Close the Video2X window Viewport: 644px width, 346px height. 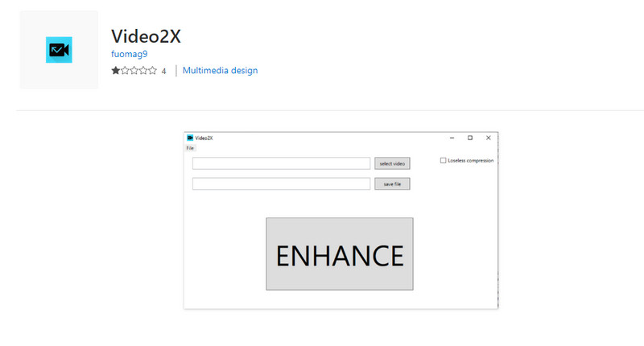coord(489,138)
